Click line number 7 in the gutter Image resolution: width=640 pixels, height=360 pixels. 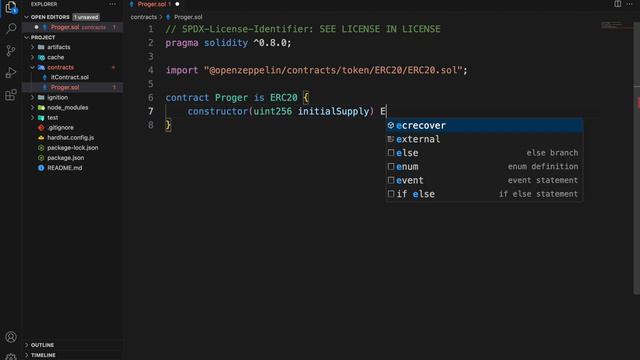point(151,111)
